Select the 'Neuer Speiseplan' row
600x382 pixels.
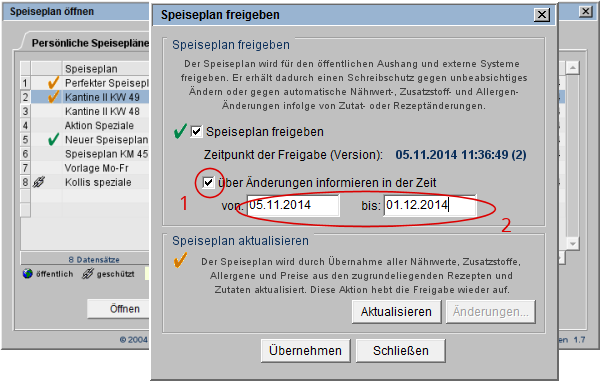coord(85,139)
